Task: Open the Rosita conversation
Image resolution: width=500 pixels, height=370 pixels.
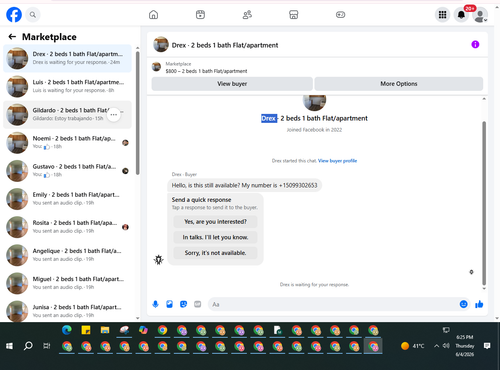Action: click(67, 227)
